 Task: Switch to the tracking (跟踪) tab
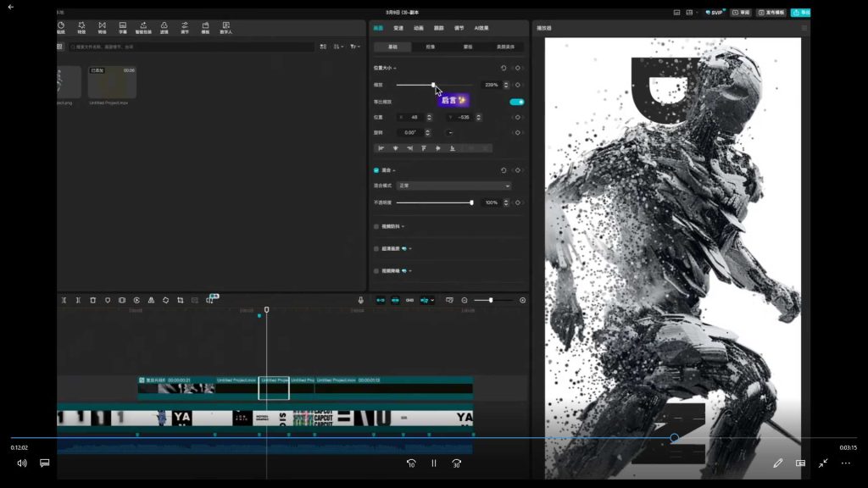tap(438, 28)
